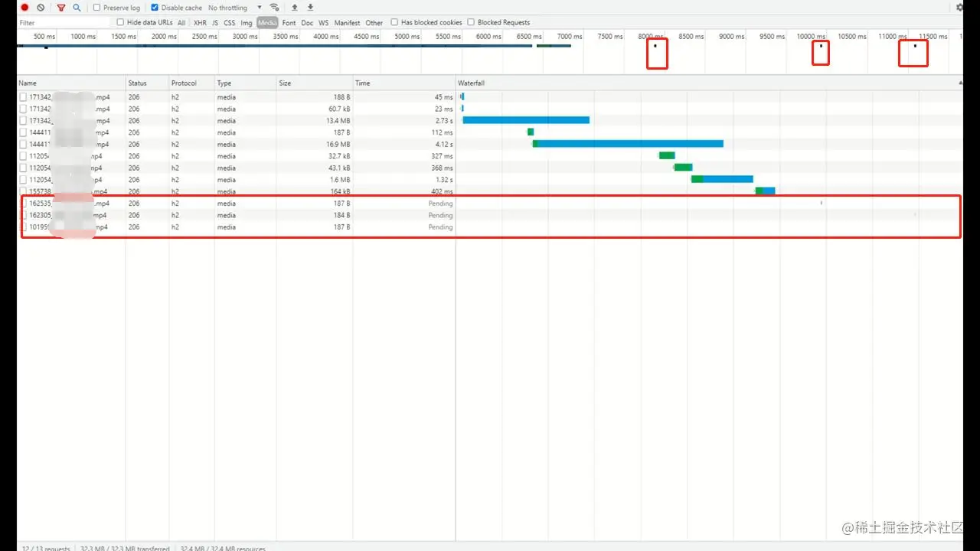Click the Waterfall column sort arrow
Viewport: 980px width, 551px height.
pos(960,83)
